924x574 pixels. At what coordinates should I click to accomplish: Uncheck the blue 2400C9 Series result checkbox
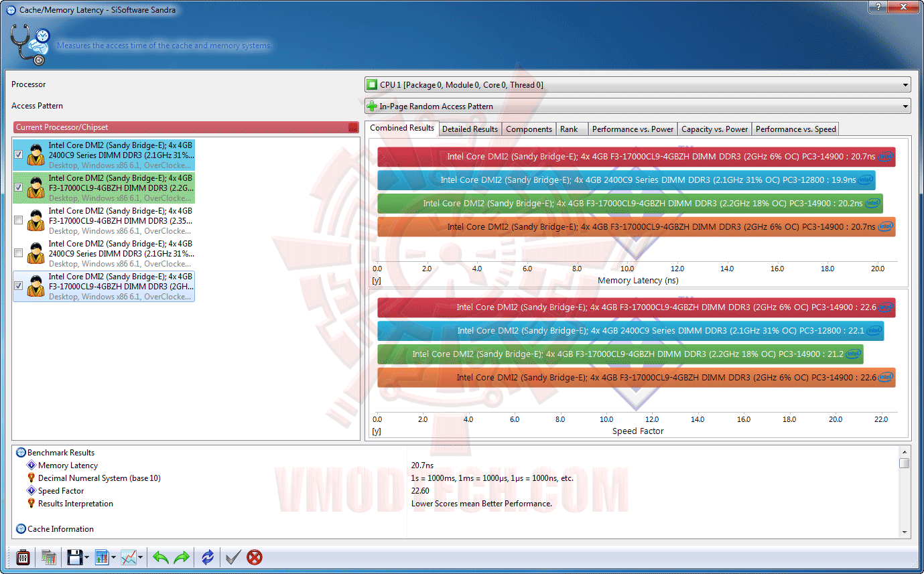19,155
